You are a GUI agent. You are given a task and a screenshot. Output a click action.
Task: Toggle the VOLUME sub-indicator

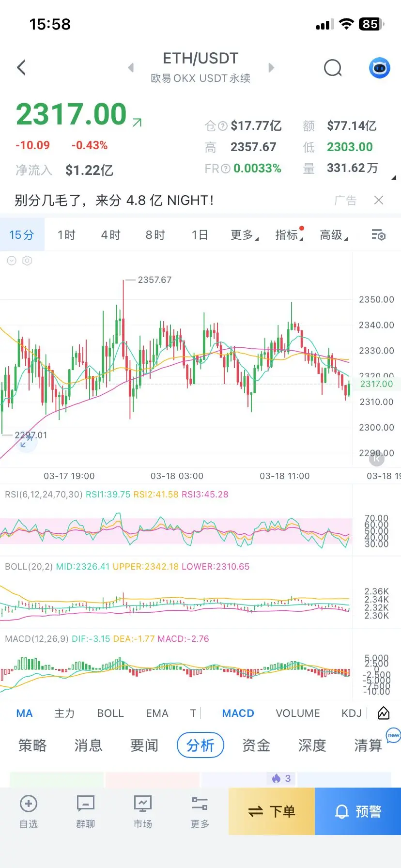click(298, 713)
